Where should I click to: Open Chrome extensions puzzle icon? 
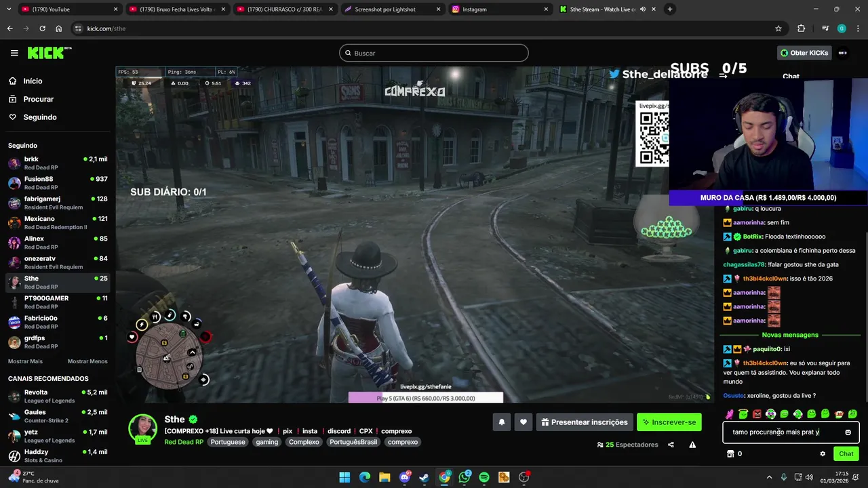802,28
